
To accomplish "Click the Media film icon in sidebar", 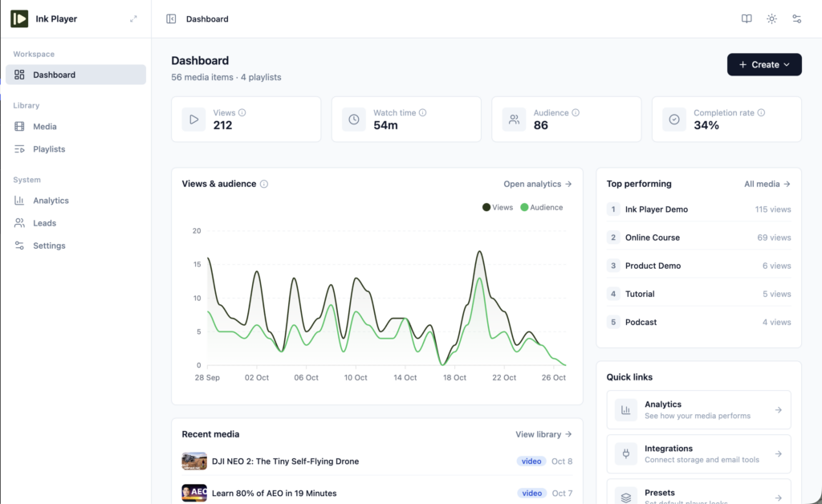I will click(x=19, y=126).
